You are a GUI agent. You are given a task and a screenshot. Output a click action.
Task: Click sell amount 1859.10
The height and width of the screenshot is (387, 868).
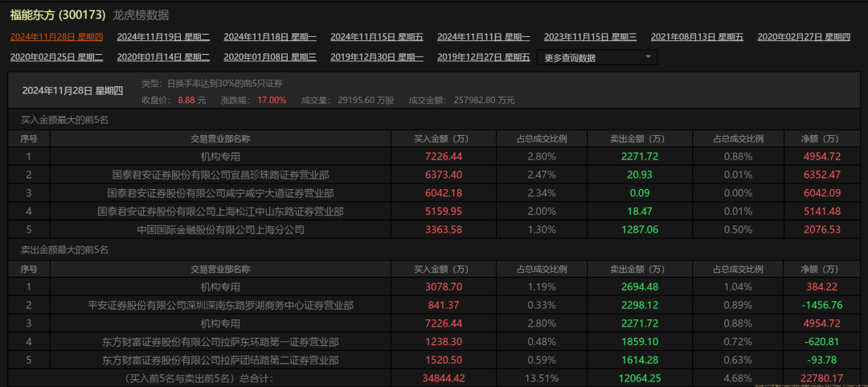click(640, 342)
